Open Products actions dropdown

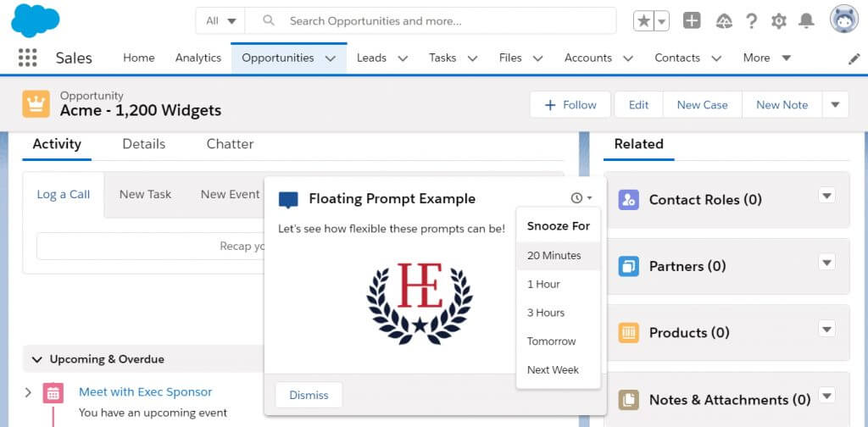tap(826, 329)
